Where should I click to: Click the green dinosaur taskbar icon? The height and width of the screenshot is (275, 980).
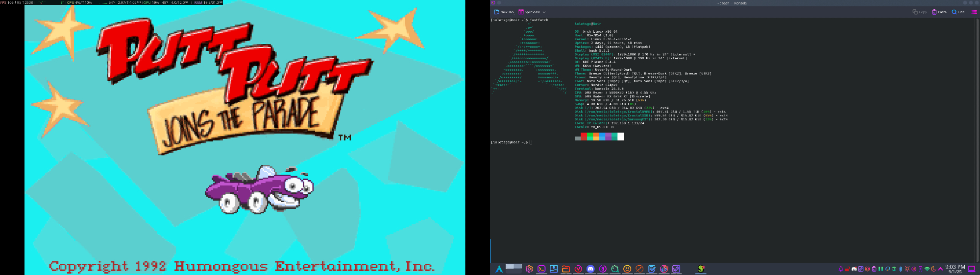(x=615, y=269)
